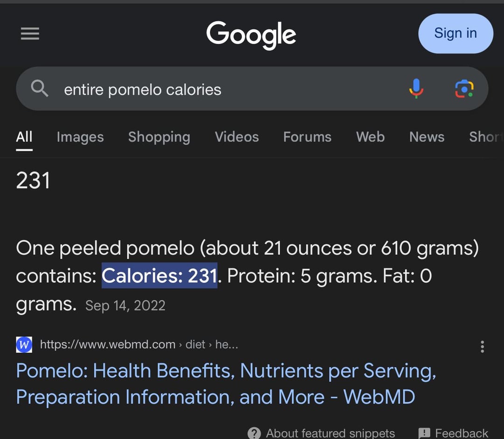
Task: Open the hamburger main menu
Action: coord(30,34)
